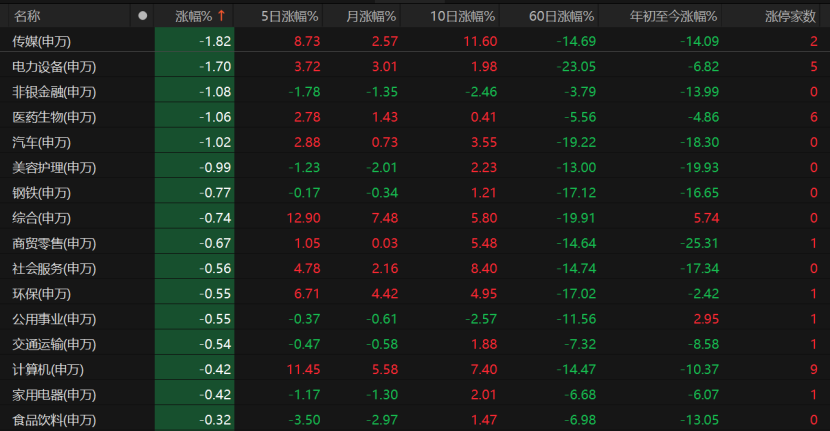Select the 美容护理(申万) row name
830x431 pixels.
[x=54, y=167]
